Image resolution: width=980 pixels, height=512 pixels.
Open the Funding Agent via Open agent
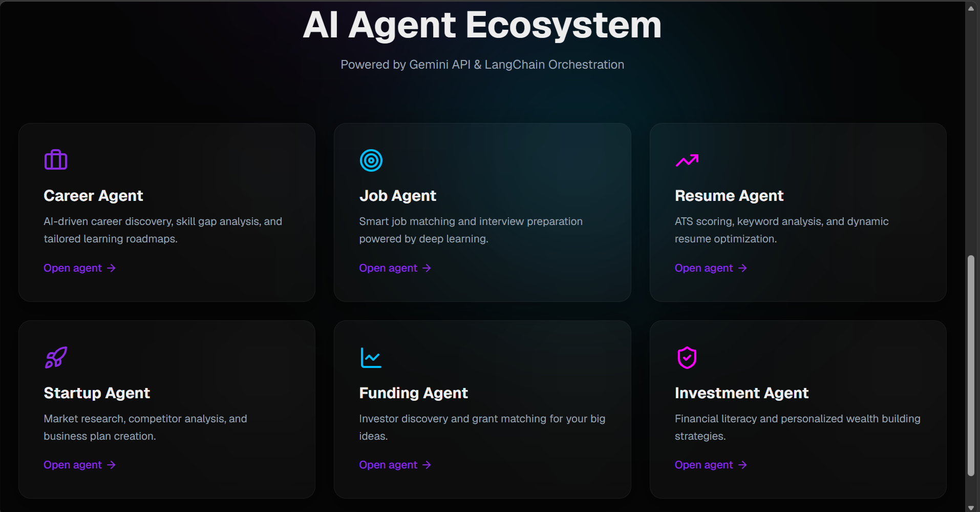point(395,465)
